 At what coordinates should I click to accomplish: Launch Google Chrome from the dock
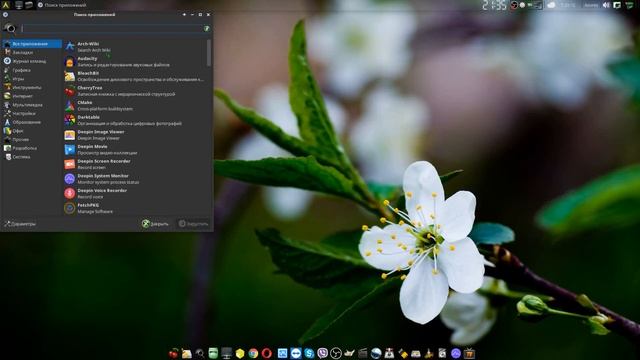point(253,353)
